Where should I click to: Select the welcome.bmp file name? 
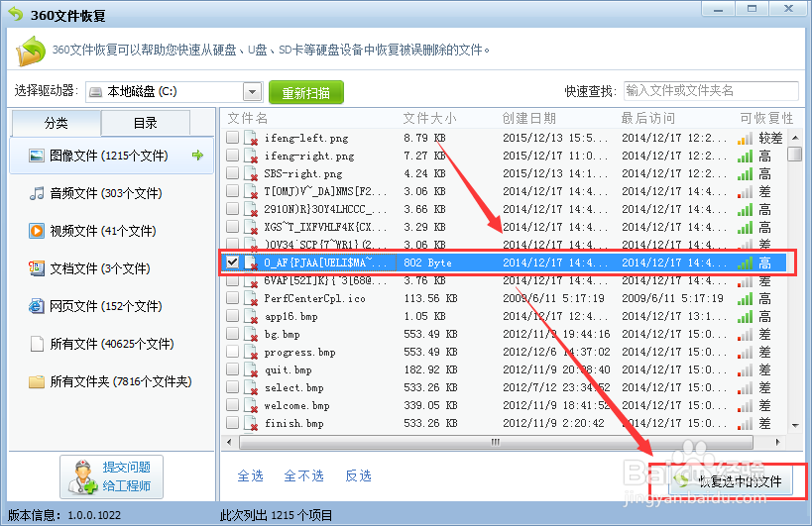(296, 405)
